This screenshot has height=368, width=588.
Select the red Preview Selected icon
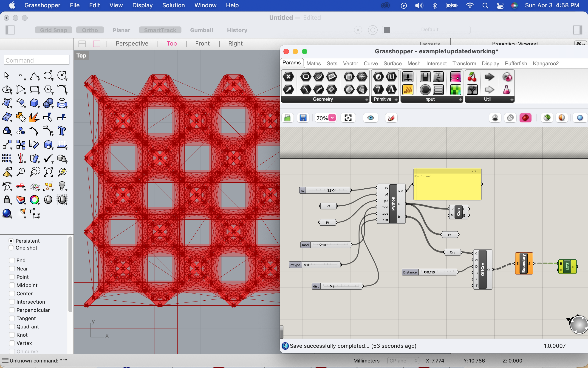525,118
